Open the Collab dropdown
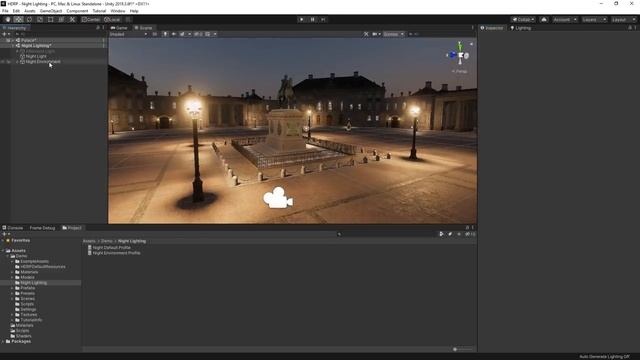640x360 pixels. (x=523, y=19)
